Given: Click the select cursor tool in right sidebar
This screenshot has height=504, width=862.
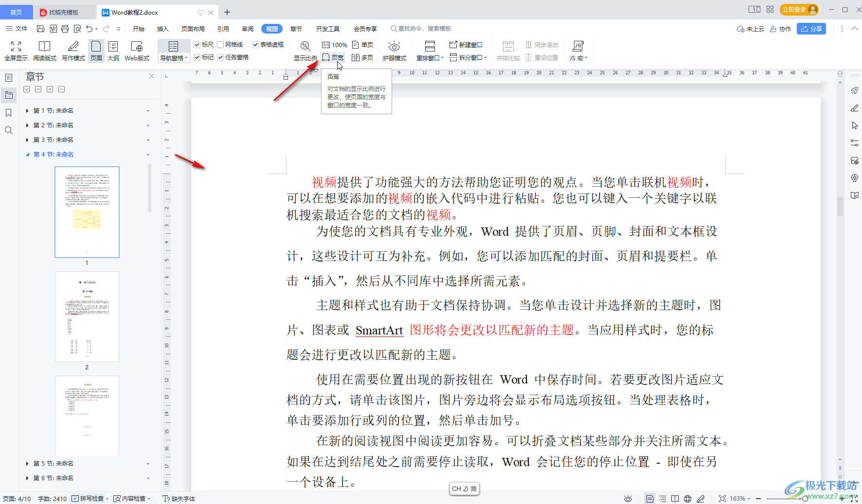Looking at the screenshot, I should click(854, 125).
